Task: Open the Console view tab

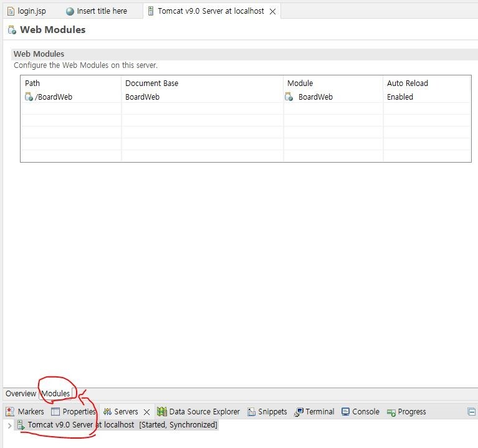Action: point(361,412)
